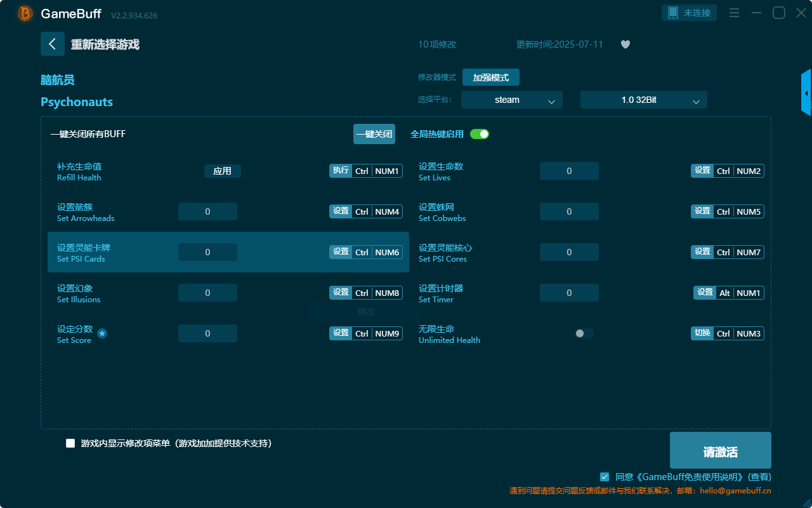Image resolution: width=812 pixels, height=508 pixels.
Task: Click the star badge beside Set Score
Action: 102,333
